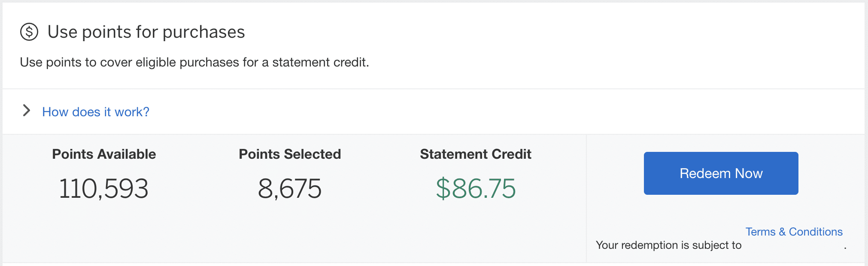The height and width of the screenshot is (266, 868).
Task: Click the period after Terms & Conditions
Action: pos(845,248)
